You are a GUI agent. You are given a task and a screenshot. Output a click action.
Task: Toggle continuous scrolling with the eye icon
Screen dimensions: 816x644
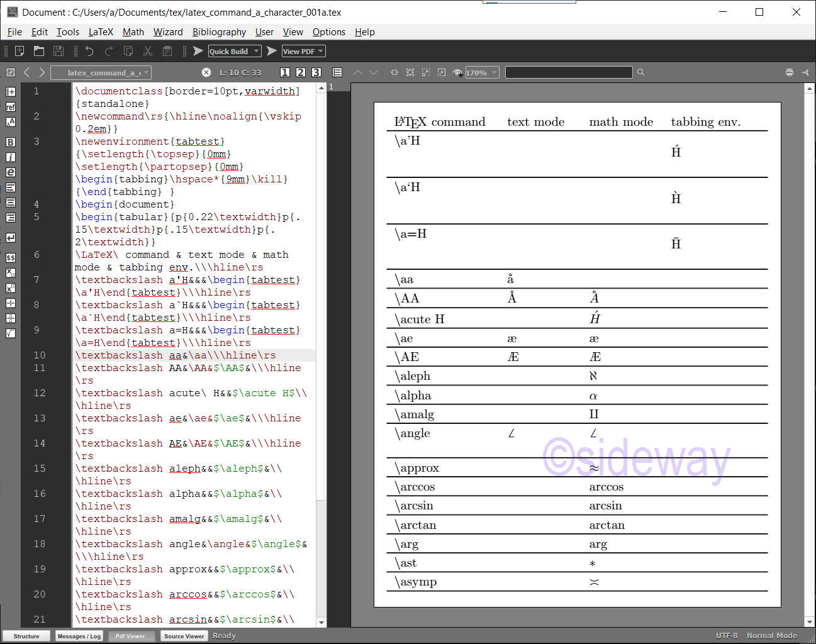click(459, 72)
